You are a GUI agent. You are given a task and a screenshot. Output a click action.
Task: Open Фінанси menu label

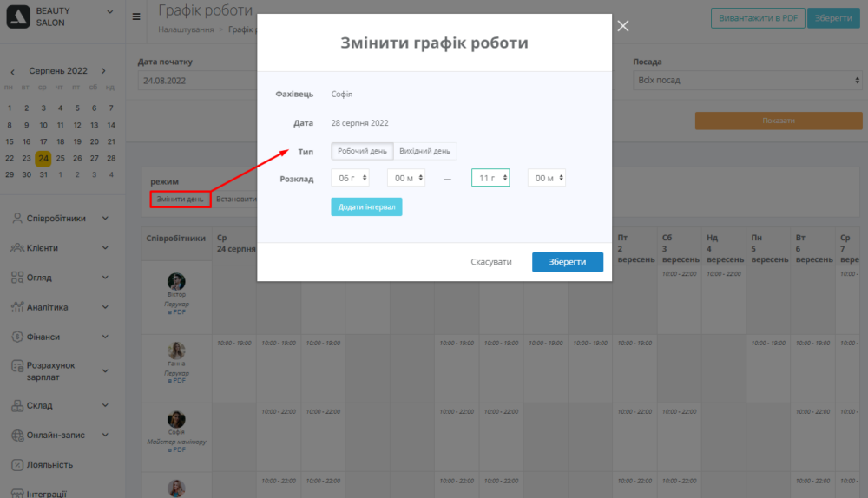pos(43,337)
